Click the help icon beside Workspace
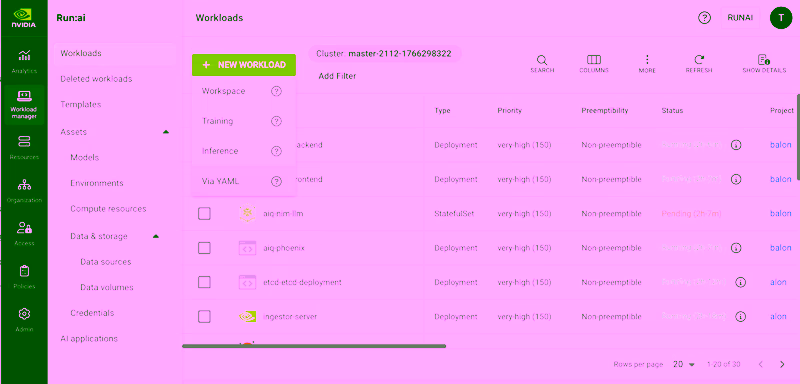This screenshot has height=384, width=800. click(276, 91)
